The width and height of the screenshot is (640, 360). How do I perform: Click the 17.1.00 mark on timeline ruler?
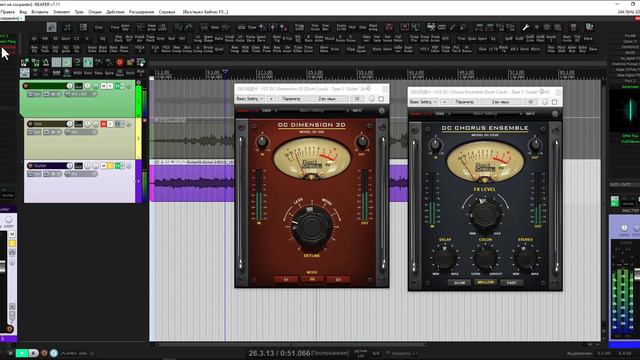click(x=265, y=73)
